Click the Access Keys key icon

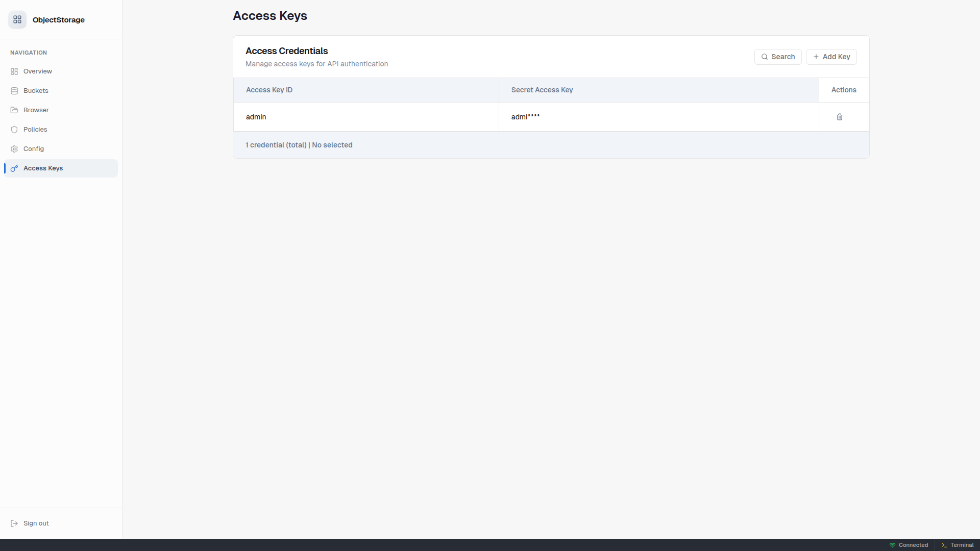click(14, 168)
